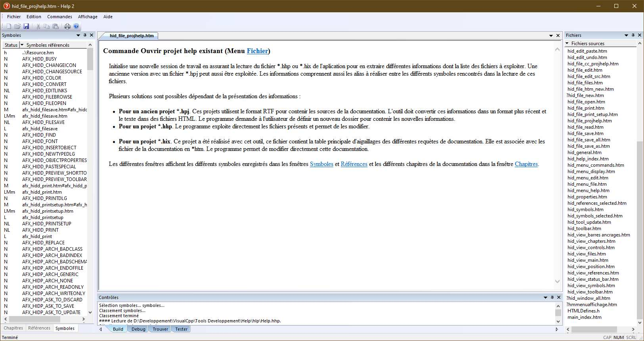Toggle auto-hide pin on Fichiers panel
This screenshot has width=644, height=341.
633,35
